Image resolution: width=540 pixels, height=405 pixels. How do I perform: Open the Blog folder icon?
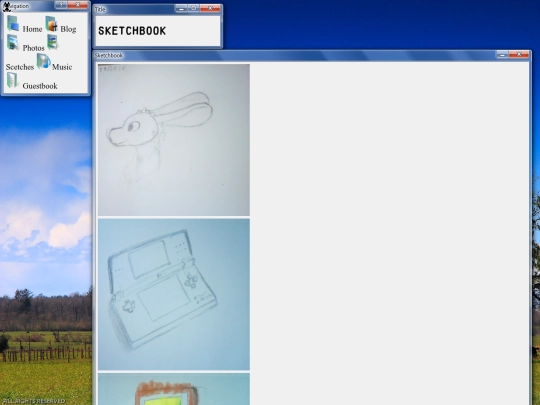pyautogui.click(x=51, y=24)
